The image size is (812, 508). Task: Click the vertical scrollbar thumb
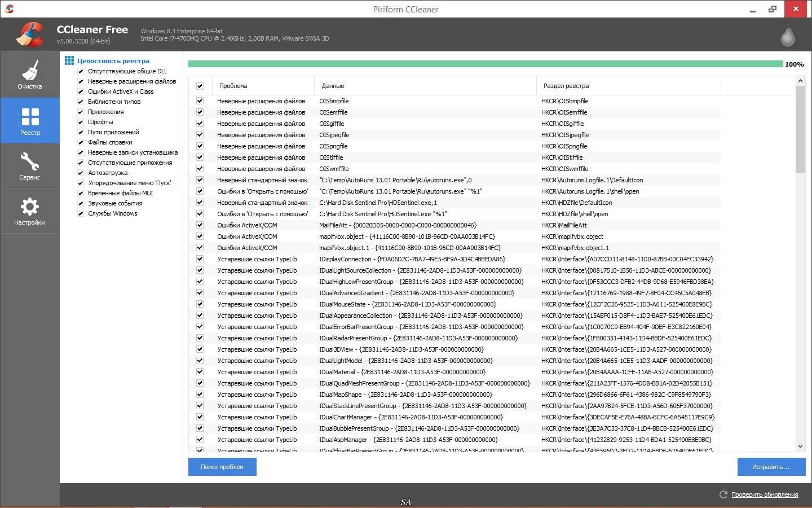click(800, 130)
